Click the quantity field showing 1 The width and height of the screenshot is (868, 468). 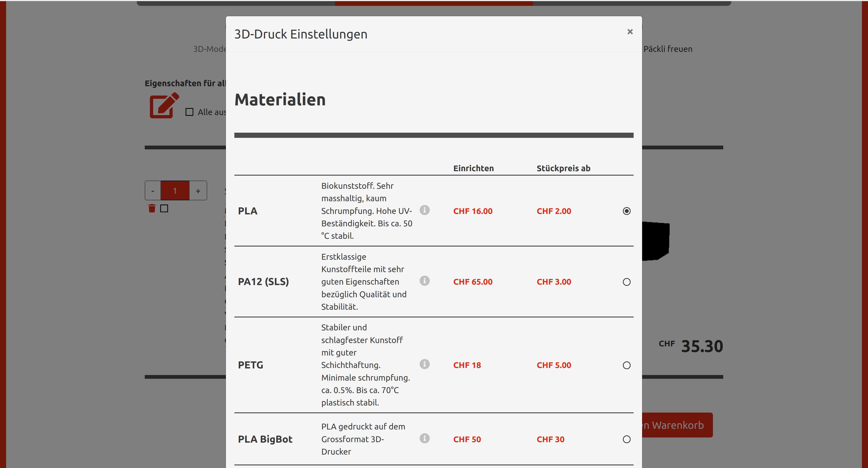175,191
